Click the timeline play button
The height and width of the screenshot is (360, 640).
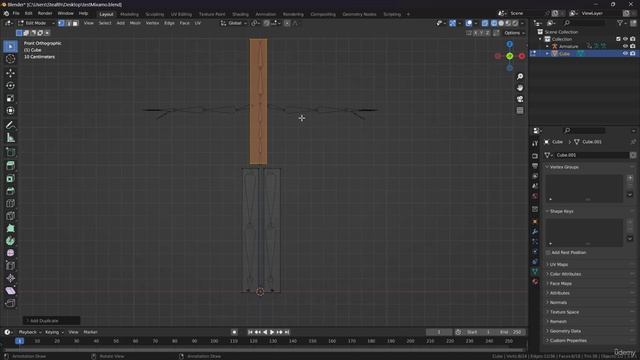pyautogui.click(x=272, y=332)
